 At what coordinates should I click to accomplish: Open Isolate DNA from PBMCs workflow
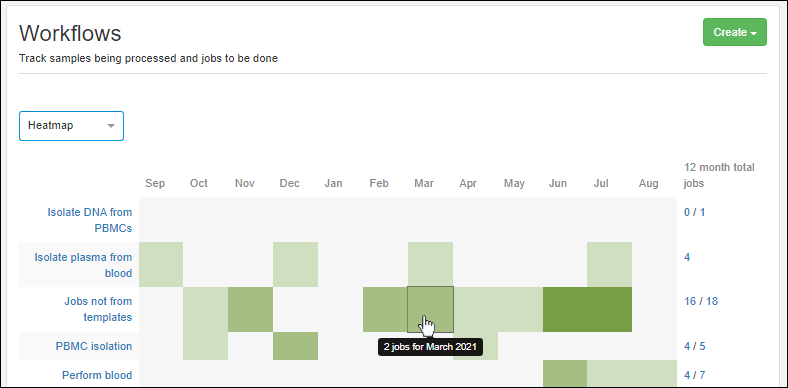[x=89, y=220]
